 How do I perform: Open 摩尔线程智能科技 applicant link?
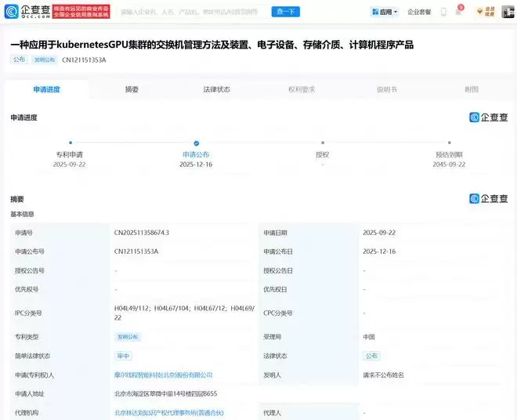[x=163, y=375]
